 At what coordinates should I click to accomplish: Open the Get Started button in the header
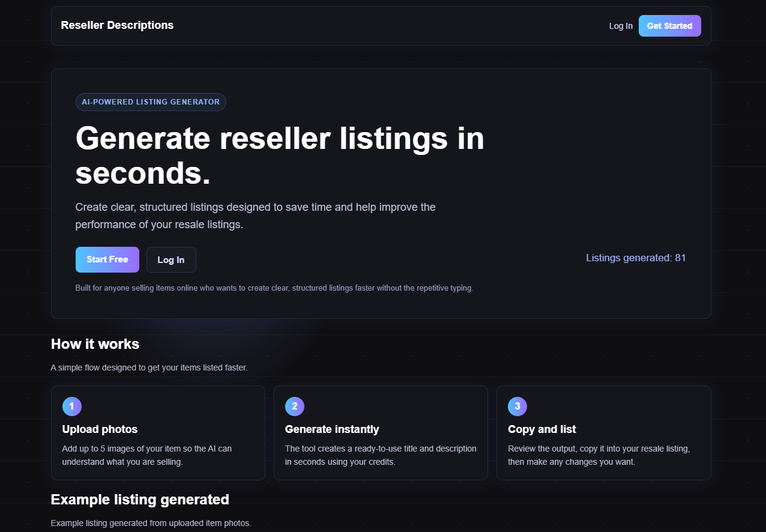point(669,25)
